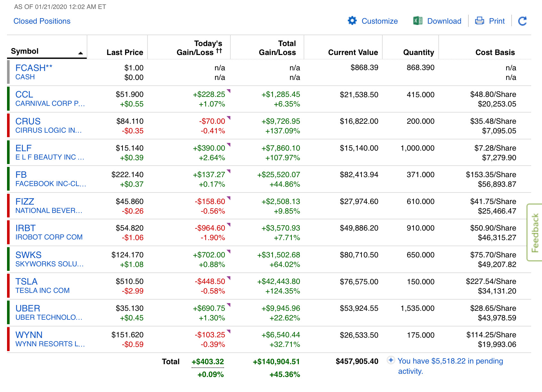Screen dimensions: 542x392
Task: Click the Customize gear icon
Action: [352, 21]
